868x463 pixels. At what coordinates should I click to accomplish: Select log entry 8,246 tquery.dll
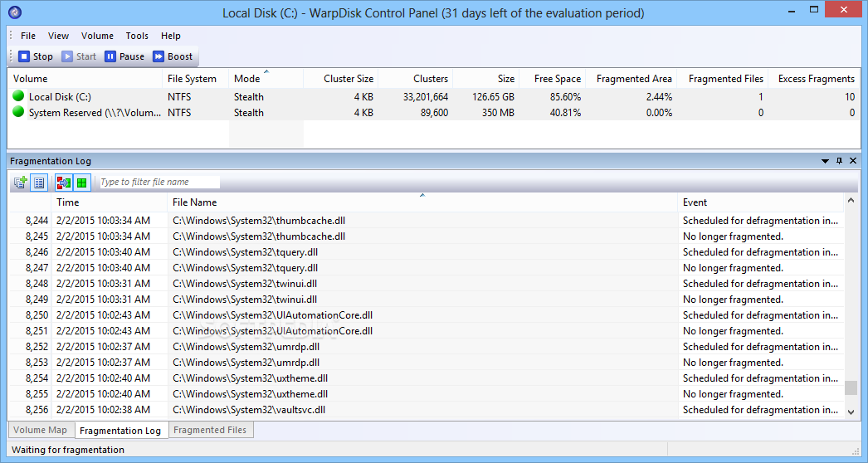point(427,252)
